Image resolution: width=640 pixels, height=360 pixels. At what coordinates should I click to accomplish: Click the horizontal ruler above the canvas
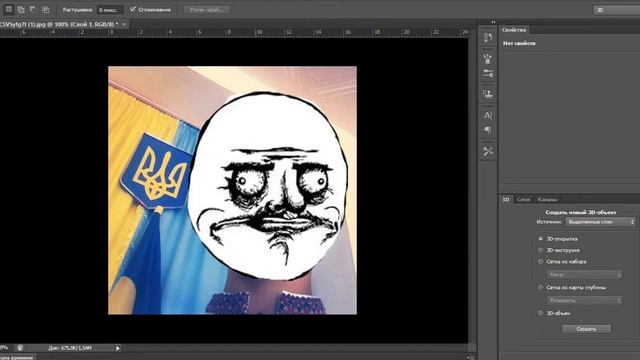234,33
